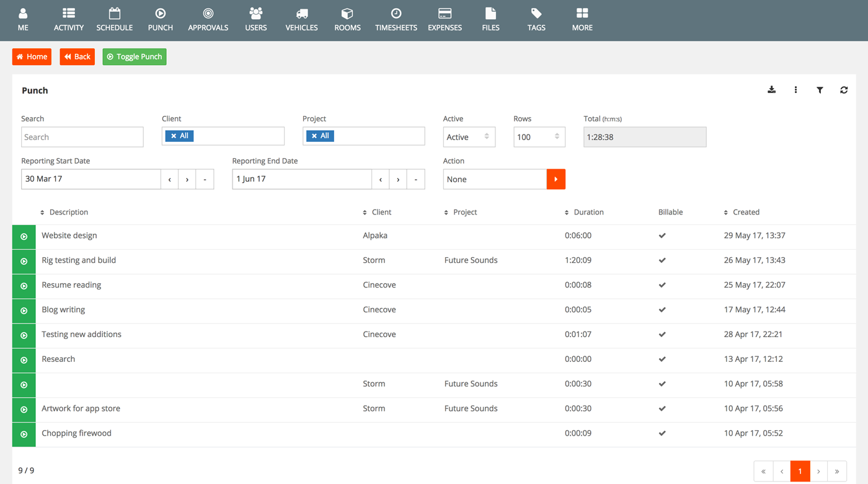Click the download icon in Punch panel
This screenshot has height=484, width=868.
(771, 90)
